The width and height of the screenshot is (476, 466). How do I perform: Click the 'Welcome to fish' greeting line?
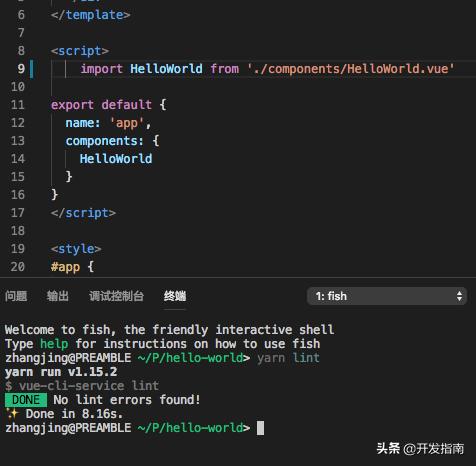(x=169, y=330)
